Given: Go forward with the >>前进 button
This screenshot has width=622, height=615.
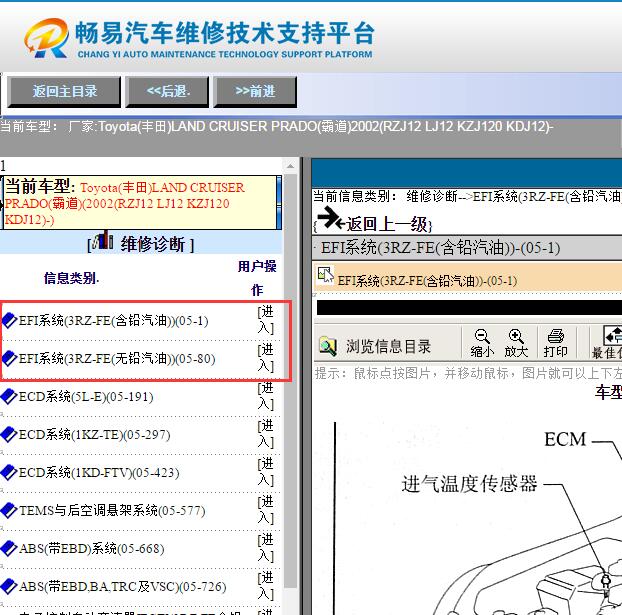Looking at the screenshot, I should 255,92.
